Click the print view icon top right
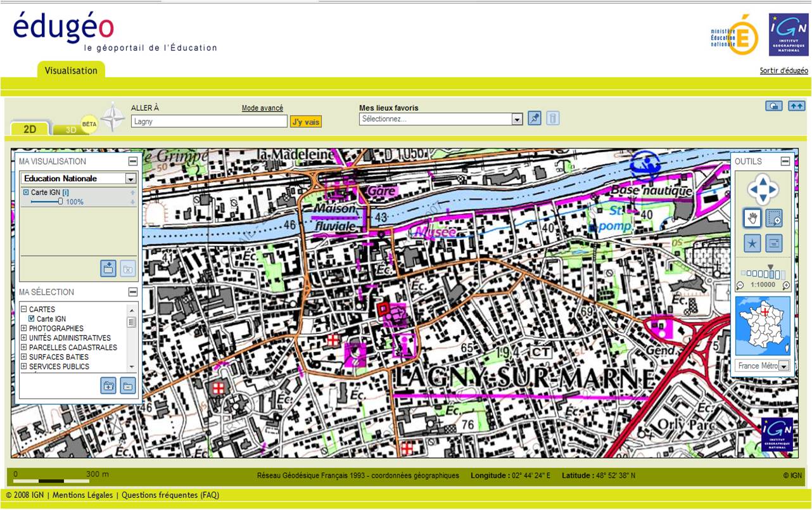Screen dimensions: 812x510 pyautogui.click(x=774, y=106)
